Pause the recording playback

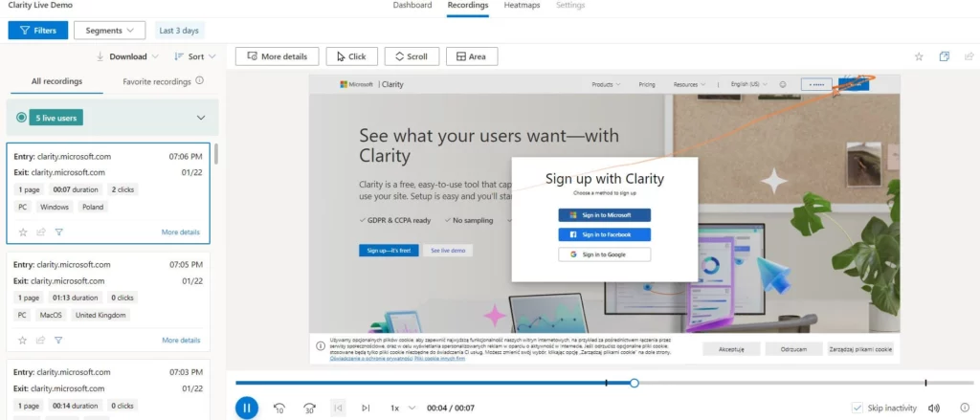point(246,408)
